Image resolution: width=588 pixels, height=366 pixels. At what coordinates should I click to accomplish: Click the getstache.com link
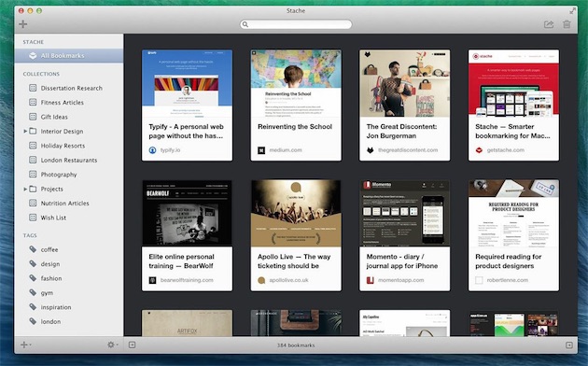(x=506, y=150)
